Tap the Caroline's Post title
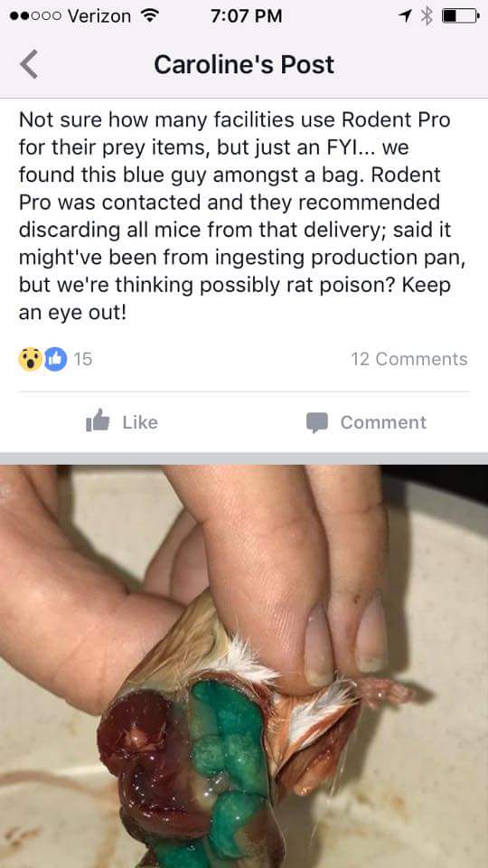The height and width of the screenshot is (868, 488). tap(244, 65)
